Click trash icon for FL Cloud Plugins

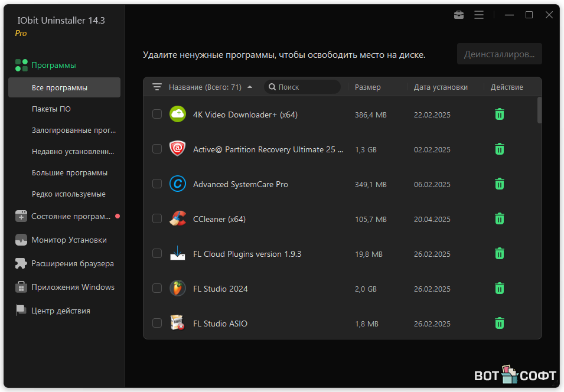[x=499, y=253]
